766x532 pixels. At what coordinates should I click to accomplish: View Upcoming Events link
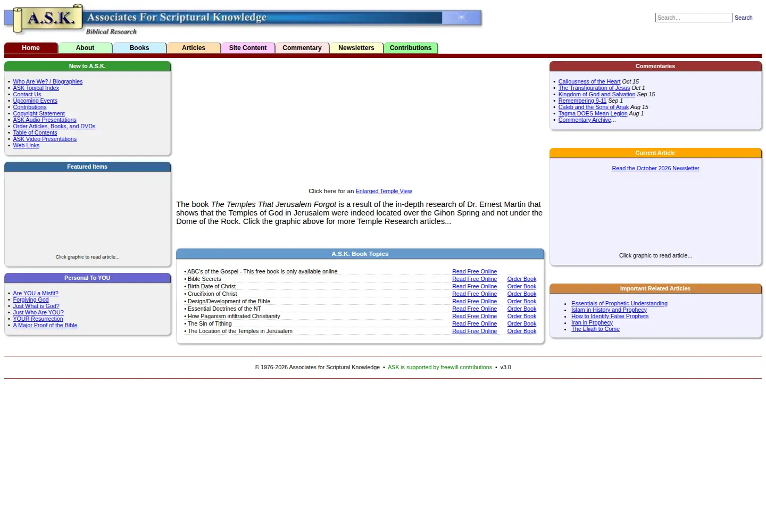click(35, 101)
